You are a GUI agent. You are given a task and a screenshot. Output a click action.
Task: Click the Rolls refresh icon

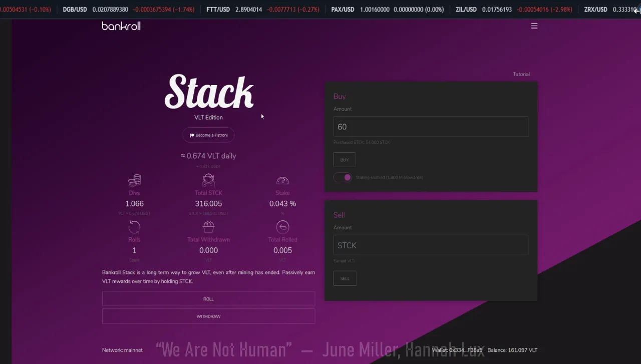click(x=134, y=227)
